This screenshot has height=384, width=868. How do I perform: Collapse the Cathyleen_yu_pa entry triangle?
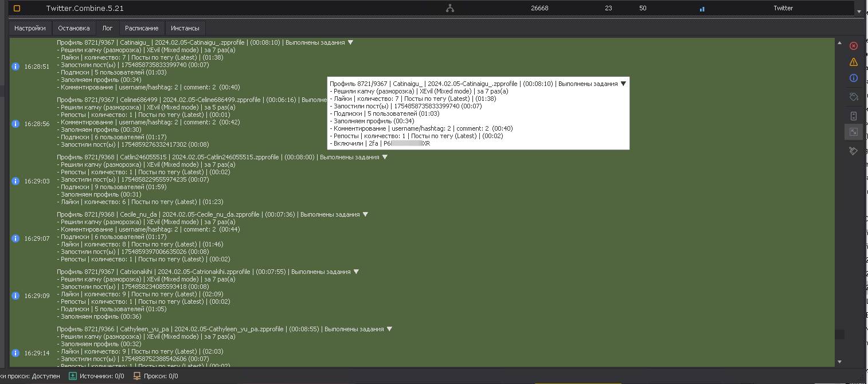point(389,329)
